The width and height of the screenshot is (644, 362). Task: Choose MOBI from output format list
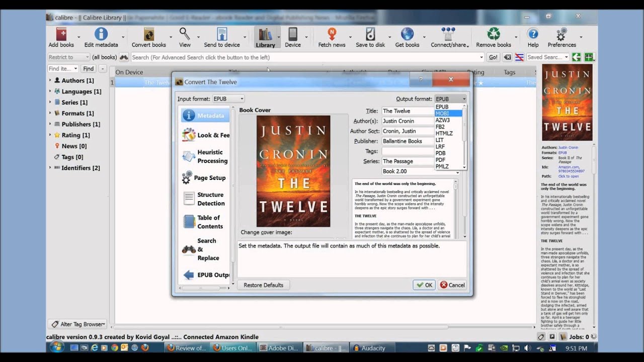pyautogui.click(x=448, y=114)
